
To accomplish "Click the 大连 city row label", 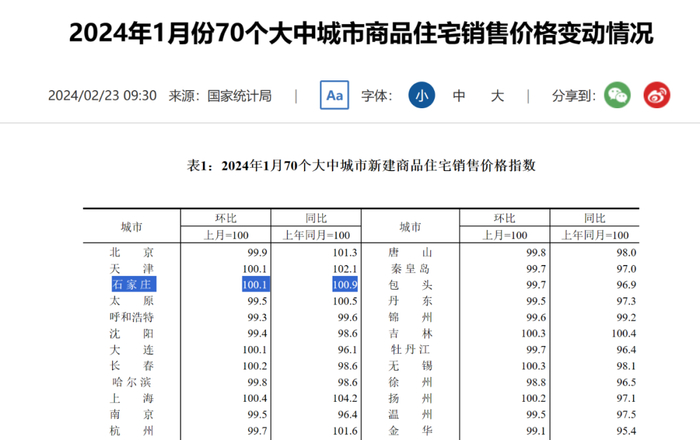I will 132,349.
